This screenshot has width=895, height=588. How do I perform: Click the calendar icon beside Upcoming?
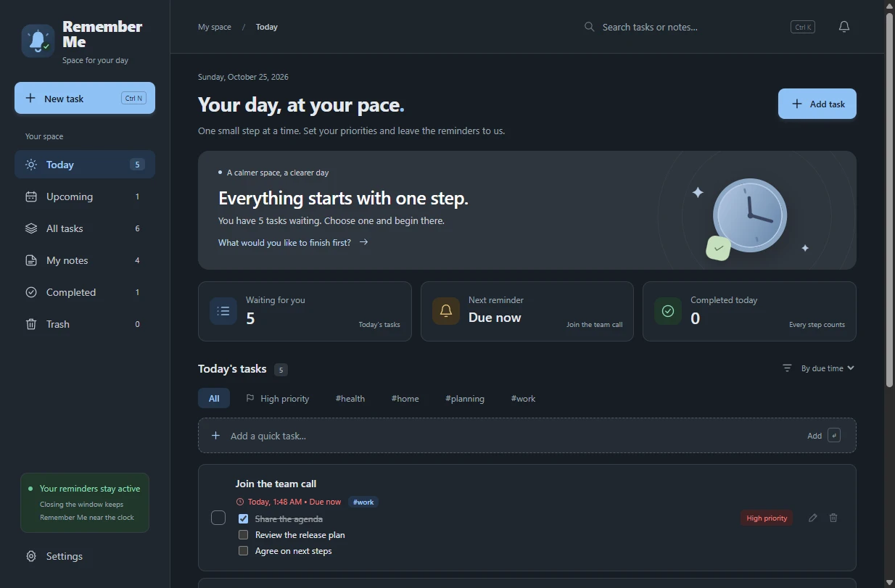click(31, 196)
